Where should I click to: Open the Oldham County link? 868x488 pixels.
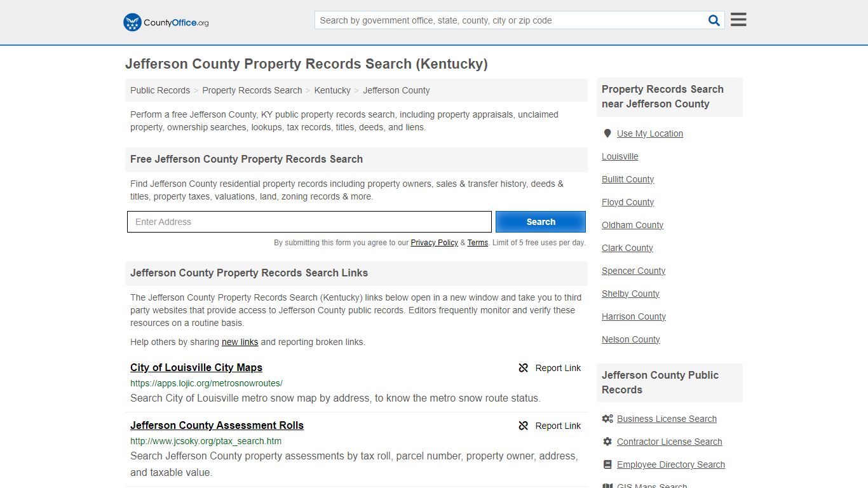point(632,225)
